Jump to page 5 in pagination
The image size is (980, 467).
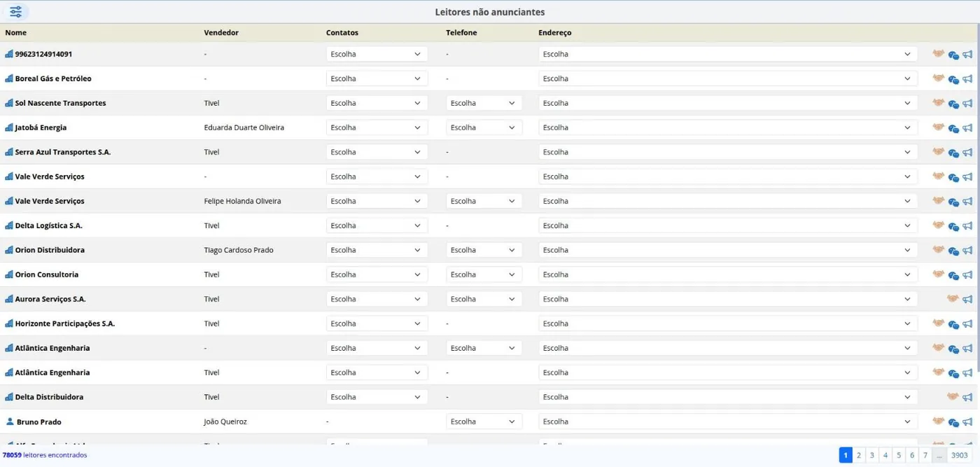[x=899, y=455]
